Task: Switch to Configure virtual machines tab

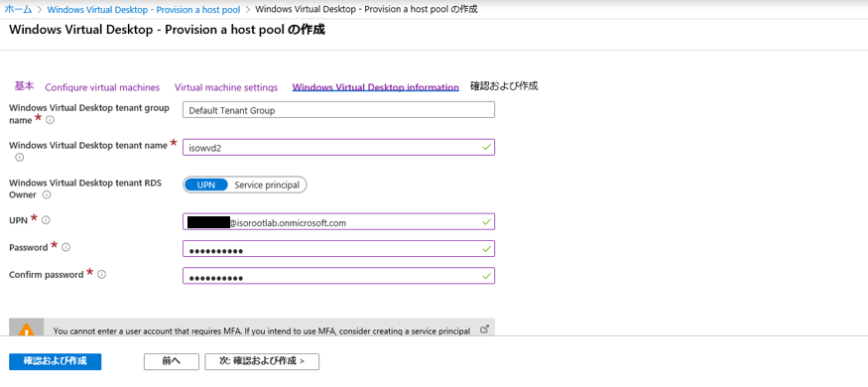Action: click(102, 87)
